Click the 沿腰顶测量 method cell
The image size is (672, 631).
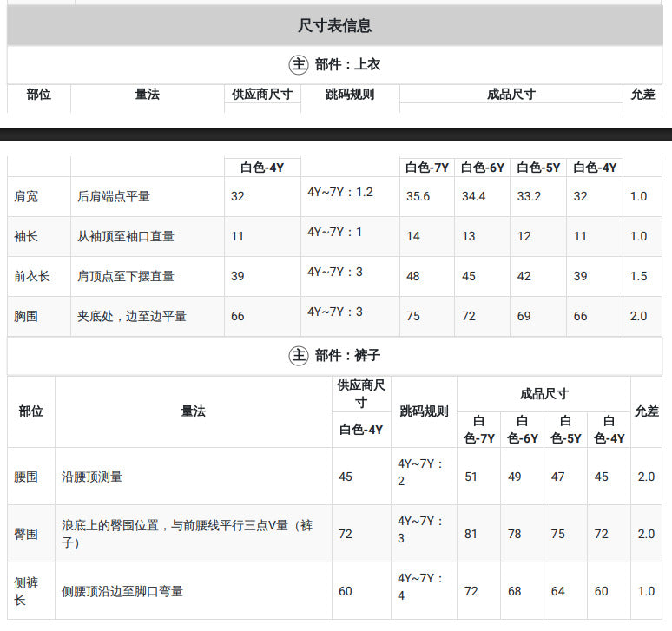click(x=194, y=477)
